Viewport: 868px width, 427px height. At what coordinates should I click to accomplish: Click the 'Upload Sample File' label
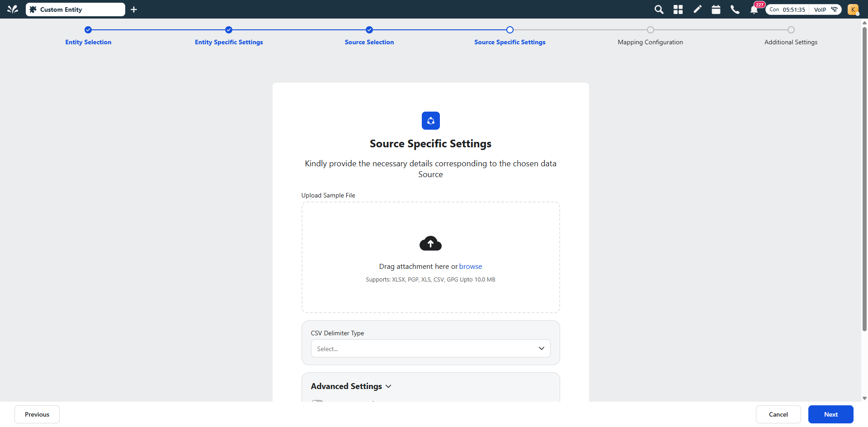click(328, 195)
